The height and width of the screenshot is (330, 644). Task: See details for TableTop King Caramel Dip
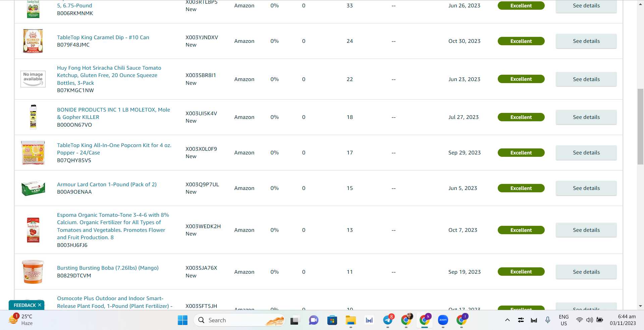[x=586, y=41]
